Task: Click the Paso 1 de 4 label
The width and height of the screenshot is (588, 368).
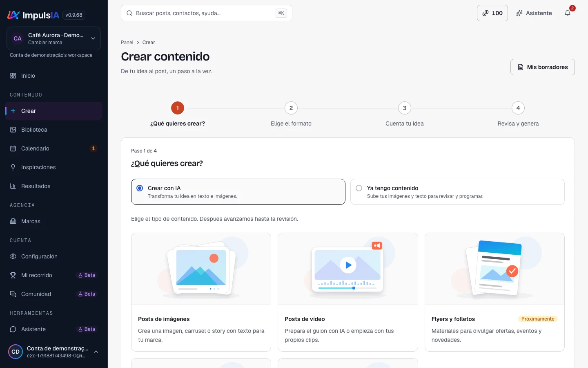Action: 144,151
